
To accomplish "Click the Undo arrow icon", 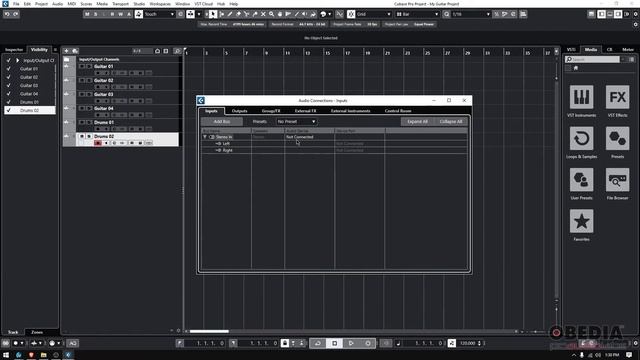I will 7,14.
